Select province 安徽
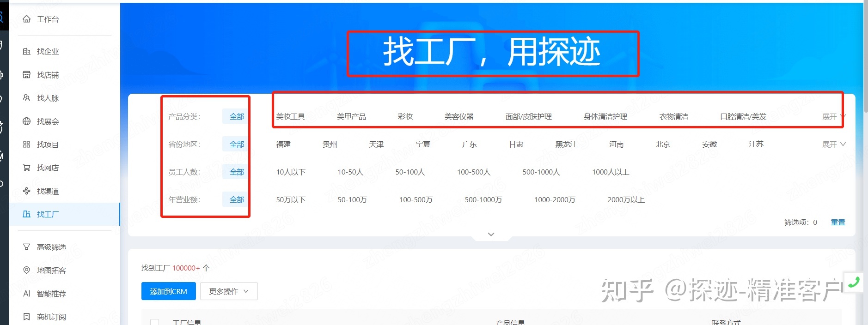This screenshot has width=868, height=325. [x=709, y=144]
